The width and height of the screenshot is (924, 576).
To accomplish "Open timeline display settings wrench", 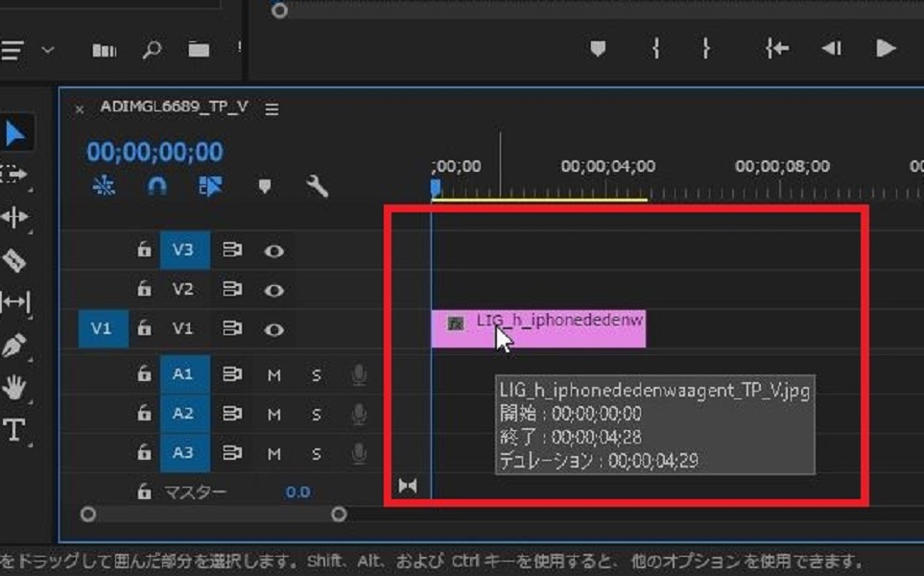I will pos(317,186).
